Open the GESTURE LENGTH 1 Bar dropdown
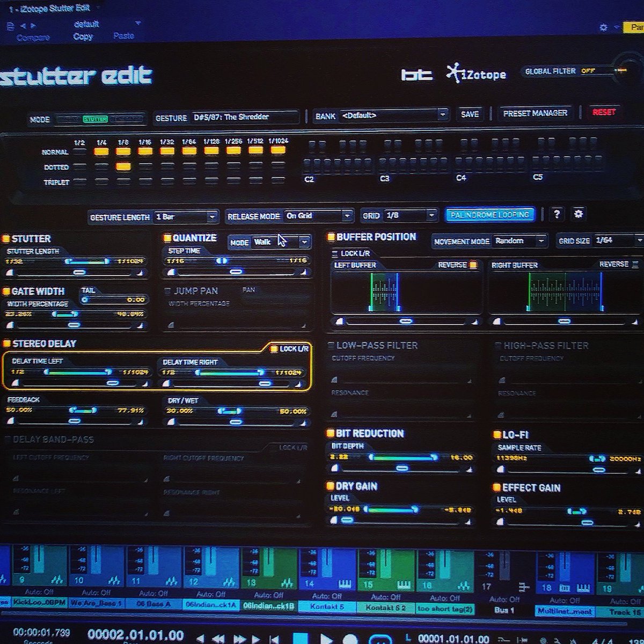The width and height of the screenshot is (644, 644). coord(185,217)
